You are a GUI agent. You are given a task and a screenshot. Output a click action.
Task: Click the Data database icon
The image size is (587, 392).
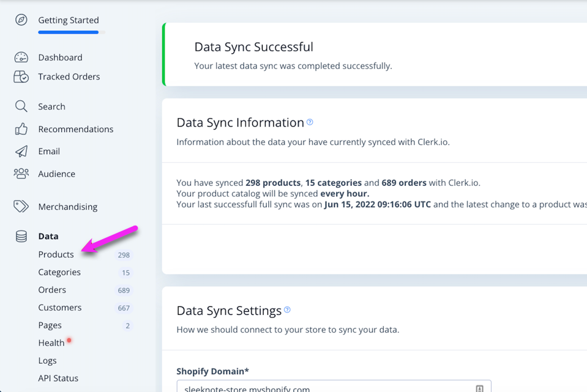pyautogui.click(x=21, y=236)
